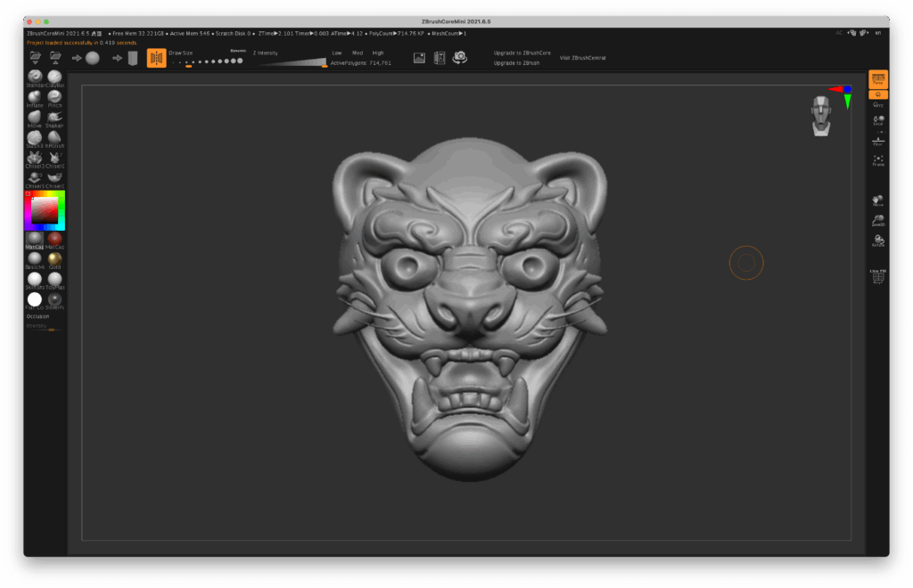913x588 pixels.
Task: Click the Frame mesh button
Action: coord(878,160)
